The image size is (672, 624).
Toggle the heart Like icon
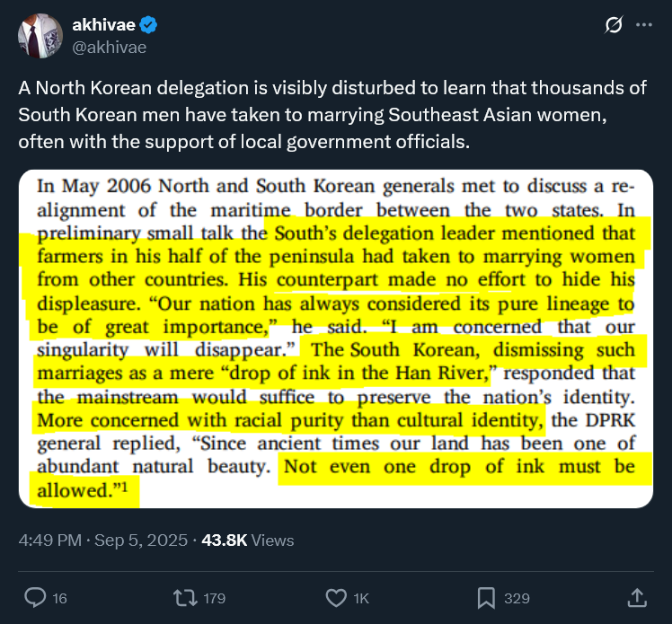click(335, 597)
